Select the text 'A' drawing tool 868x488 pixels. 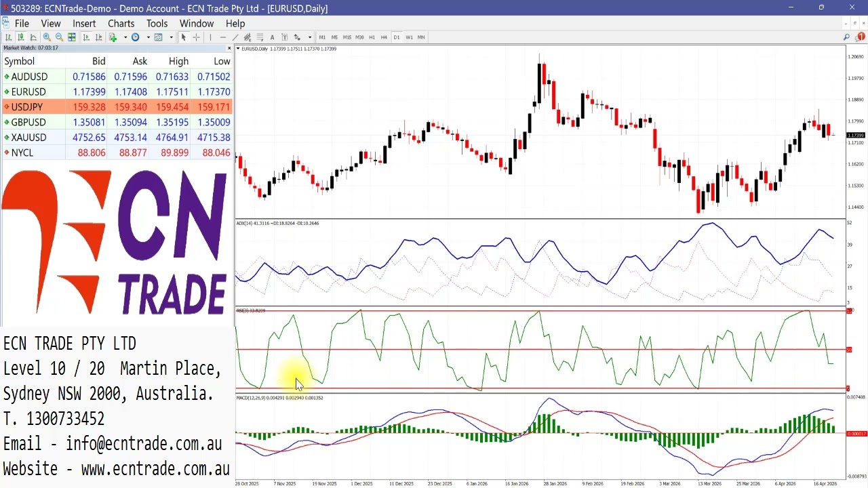point(272,37)
